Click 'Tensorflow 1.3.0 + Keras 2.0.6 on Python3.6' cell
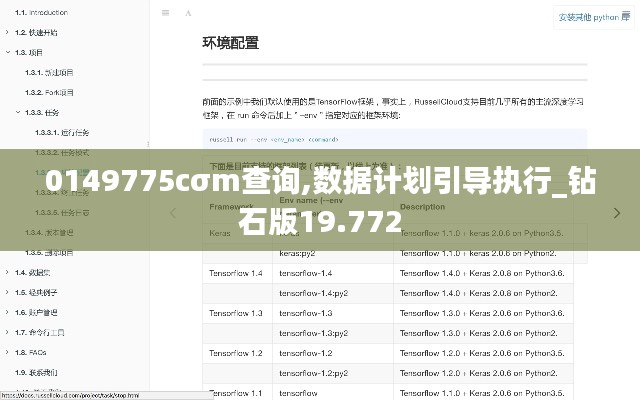The height and width of the screenshot is (400, 640). [x=483, y=313]
